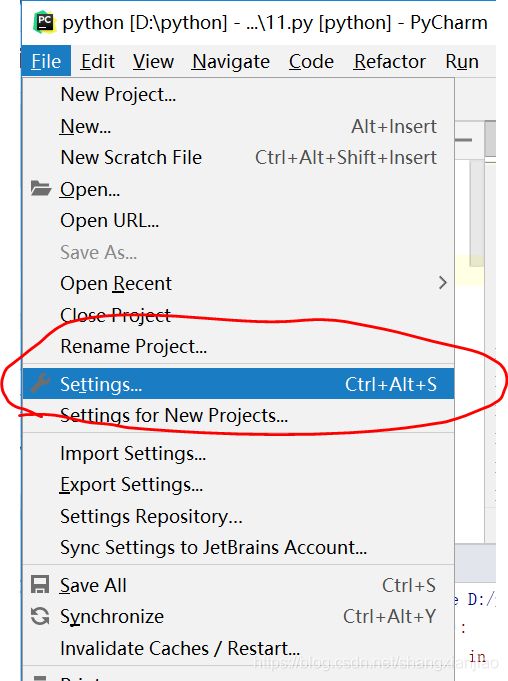Click the wrench icon next to Settings
Screen dimensions: 508x681
[40, 383]
